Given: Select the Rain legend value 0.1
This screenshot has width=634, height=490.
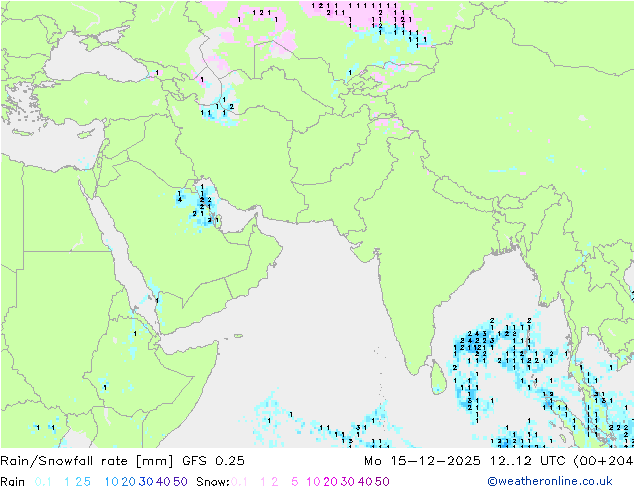Looking at the screenshot, I should (43, 482).
